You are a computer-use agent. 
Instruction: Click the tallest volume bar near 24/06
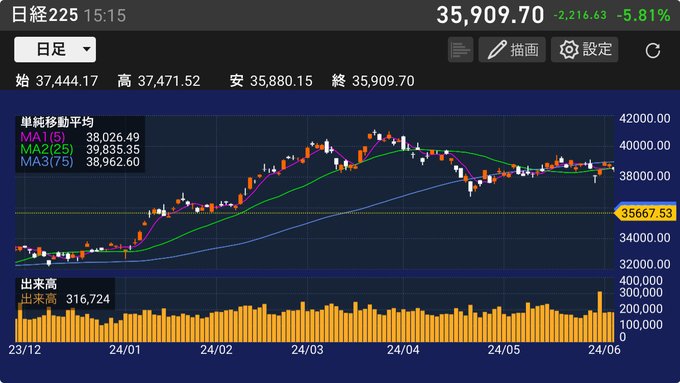click(x=600, y=317)
